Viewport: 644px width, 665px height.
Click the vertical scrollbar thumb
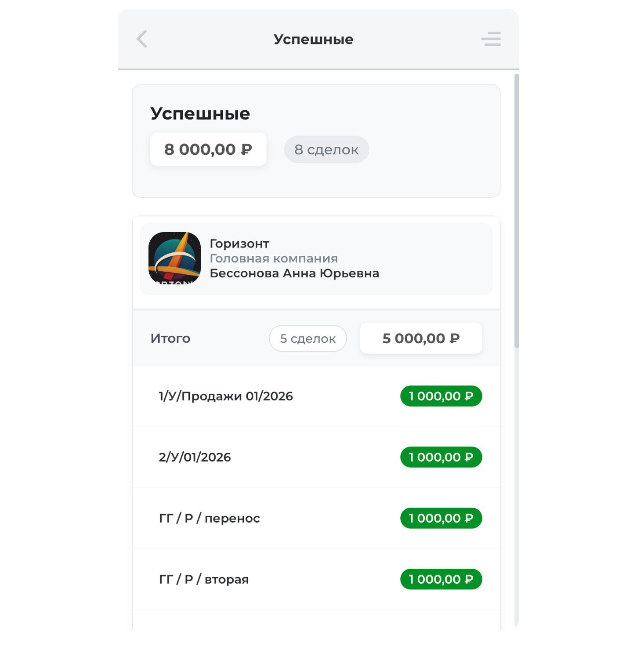(517, 211)
